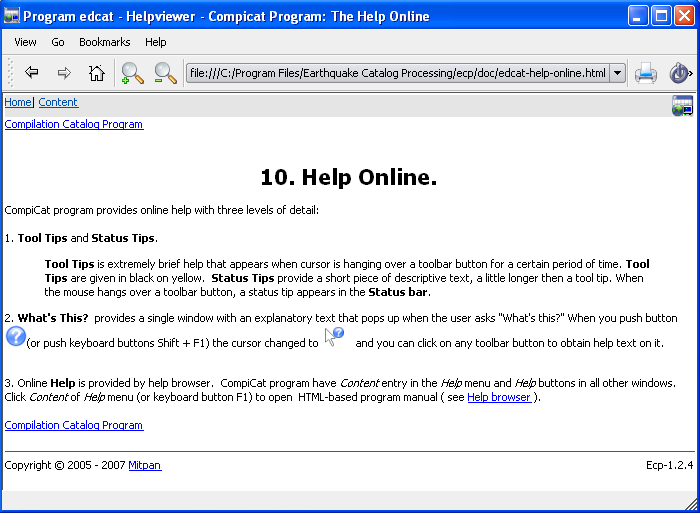700x513 pixels.
Task: Click the window resize grip corner
Action: (x=692, y=504)
